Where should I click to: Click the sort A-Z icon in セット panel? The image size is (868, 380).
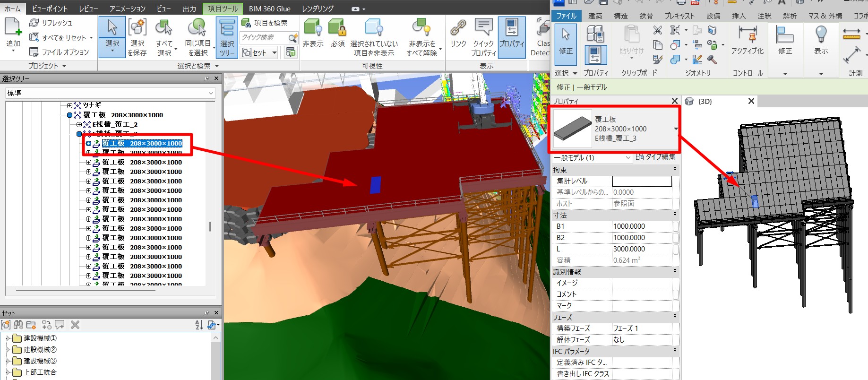(199, 325)
